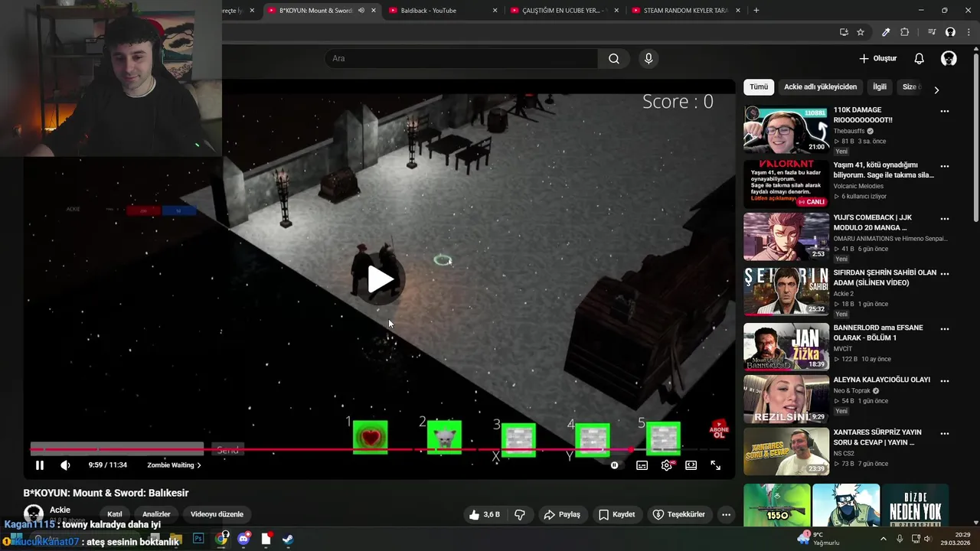Open options for SIFIRDAN ŞEHRİN SAHİBİ video
The image size is (980, 551).
tap(945, 274)
